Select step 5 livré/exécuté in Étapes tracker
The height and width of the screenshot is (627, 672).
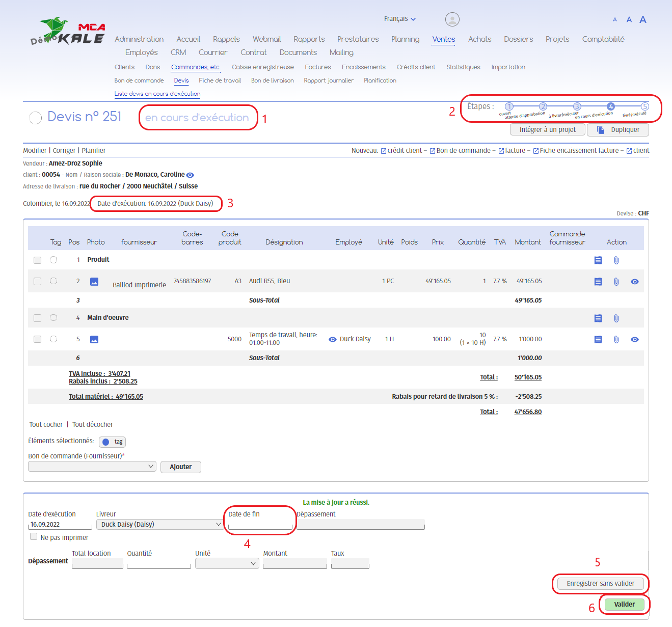(x=644, y=106)
